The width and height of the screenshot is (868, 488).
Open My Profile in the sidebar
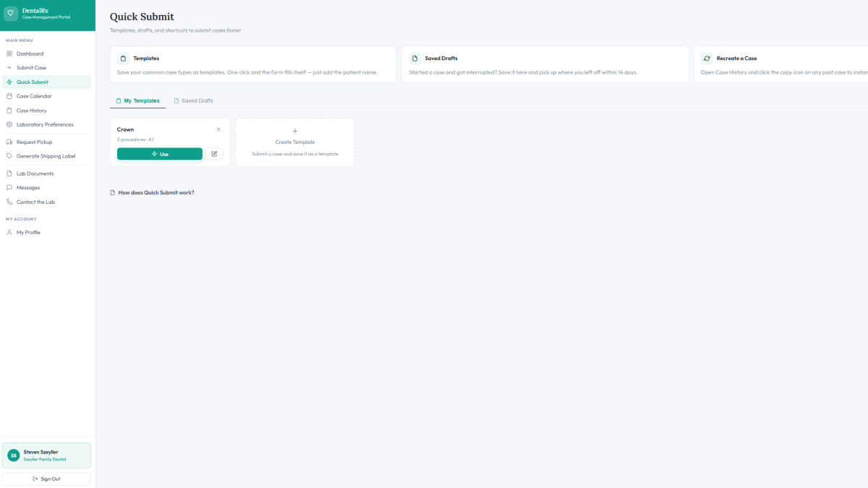click(x=47, y=232)
